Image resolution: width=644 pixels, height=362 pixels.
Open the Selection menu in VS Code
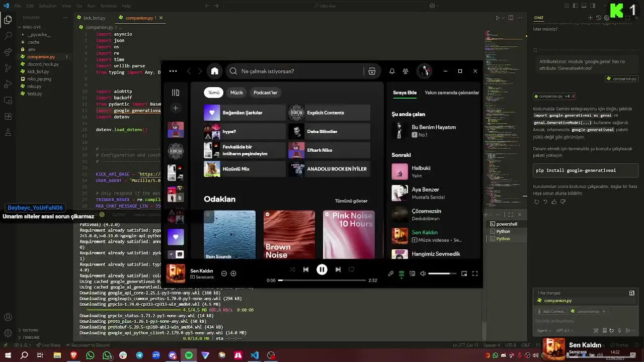[47, 6]
